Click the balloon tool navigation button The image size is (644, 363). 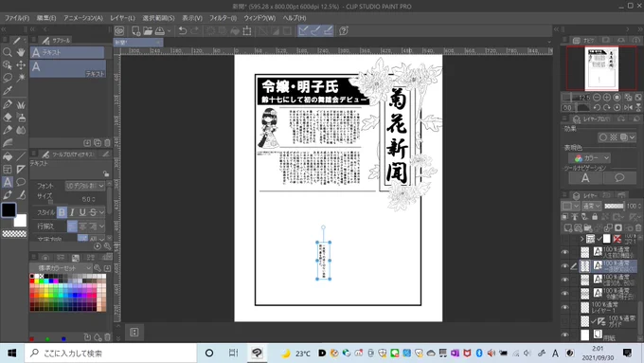tap(619, 178)
